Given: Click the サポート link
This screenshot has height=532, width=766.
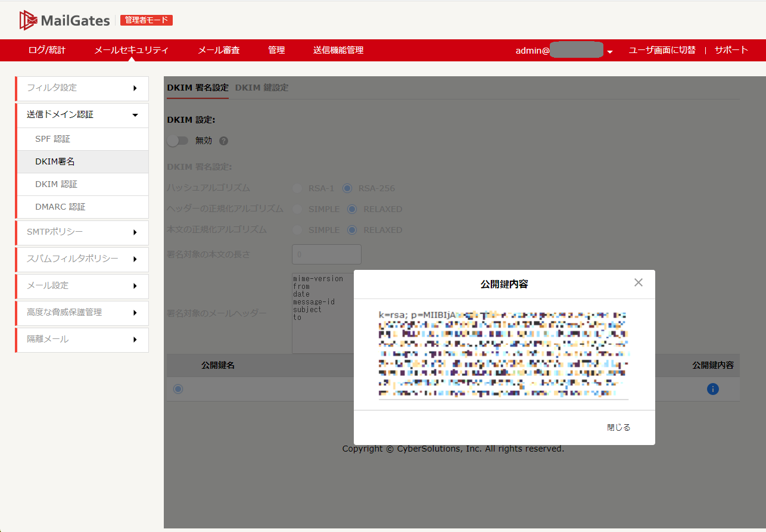Looking at the screenshot, I should click(731, 50).
